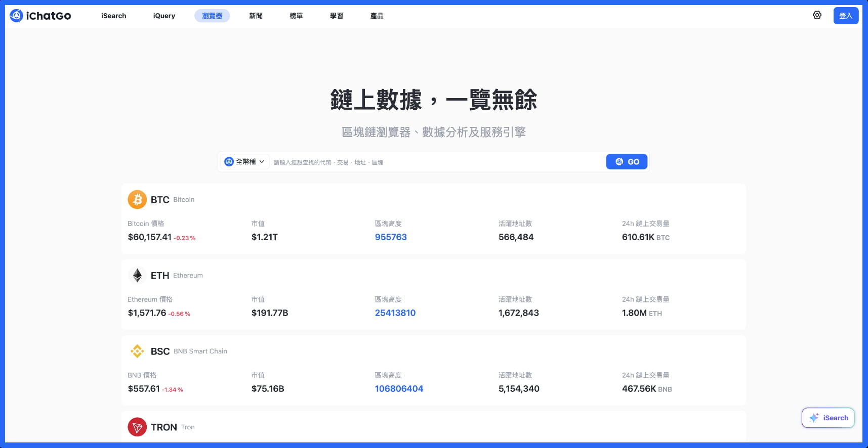
Task: Click the -0.56% price change
Action: pos(180,314)
